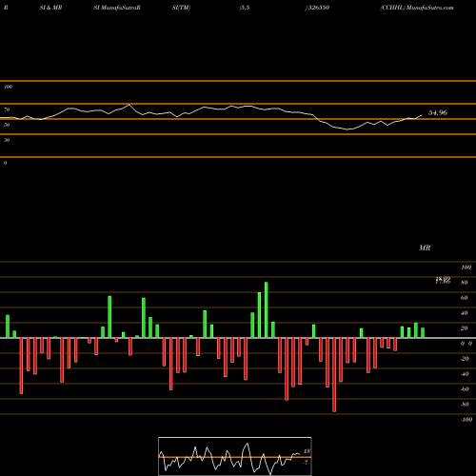Click the 'SI(TM)' header label

[181, 8]
